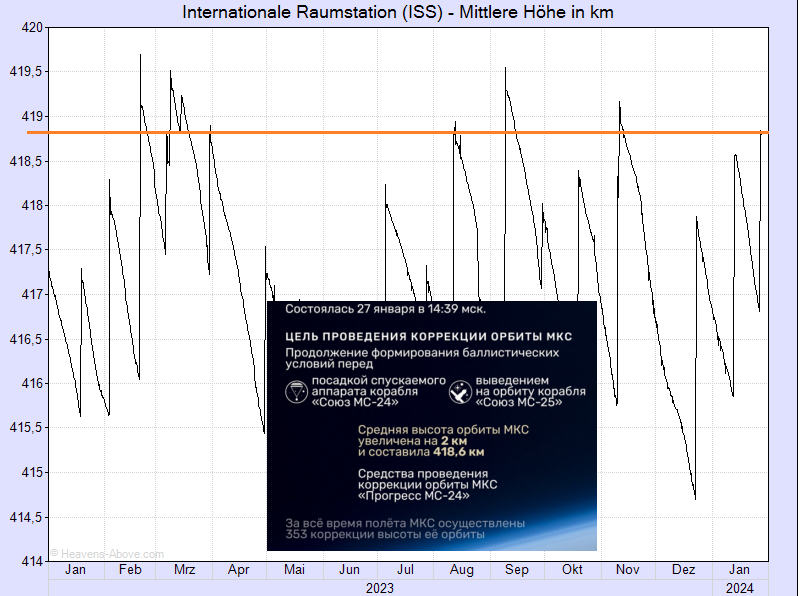The height and width of the screenshot is (596, 800).
Task: Click the 2023 year label below the chart
Action: click(x=379, y=588)
